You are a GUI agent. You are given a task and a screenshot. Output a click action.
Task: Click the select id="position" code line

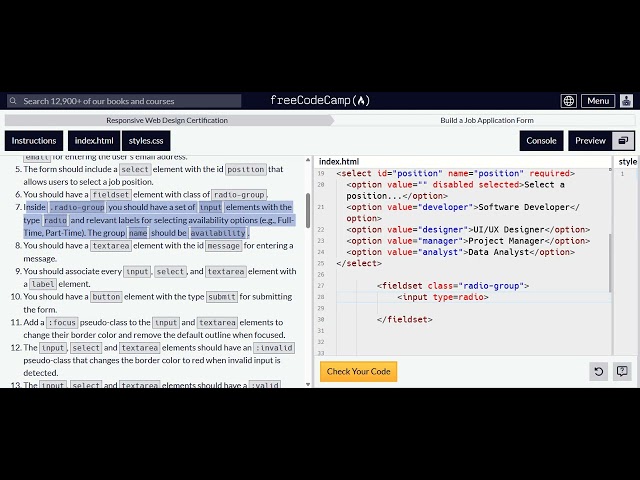tap(456, 173)
